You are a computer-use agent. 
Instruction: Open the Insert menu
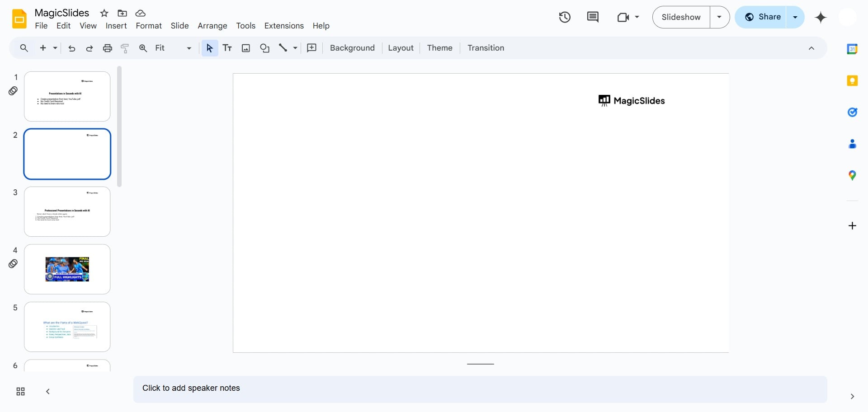116,26
